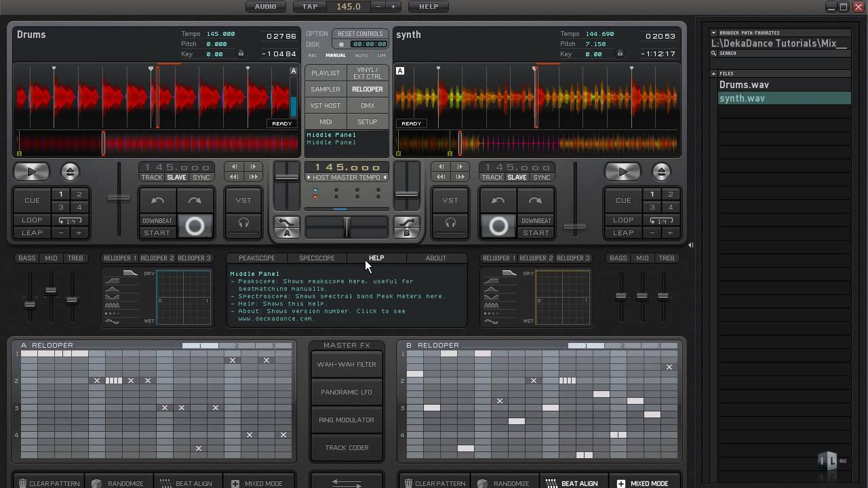Viewport: 868px width, 488px height.
Task: Toggle the key lock padlock on synth deck
Action: pos(620,54)
